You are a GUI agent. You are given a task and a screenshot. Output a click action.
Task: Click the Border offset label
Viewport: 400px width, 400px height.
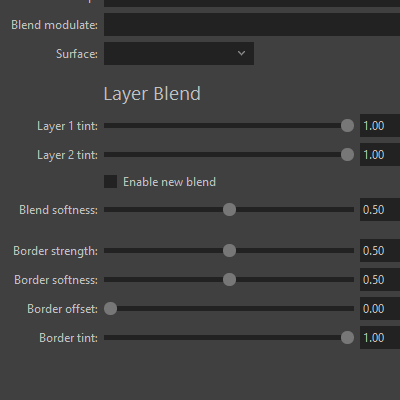tap(62, 309)
